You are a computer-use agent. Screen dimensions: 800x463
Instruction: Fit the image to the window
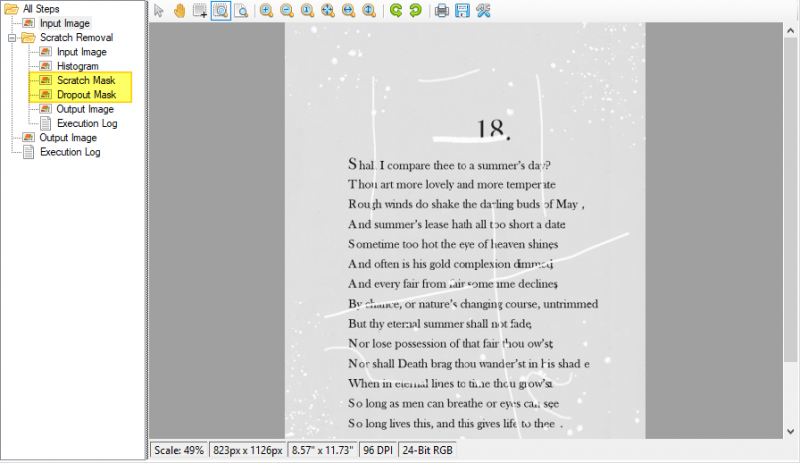(328, 11)
